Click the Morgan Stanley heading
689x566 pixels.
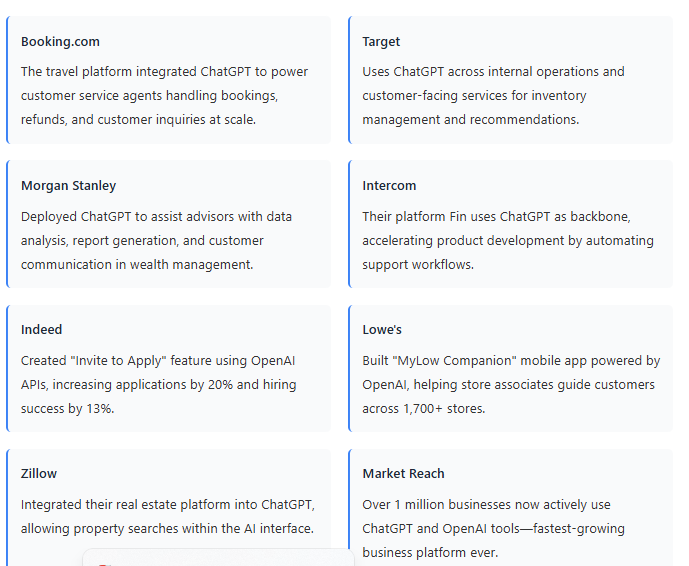tap(68, 186)
